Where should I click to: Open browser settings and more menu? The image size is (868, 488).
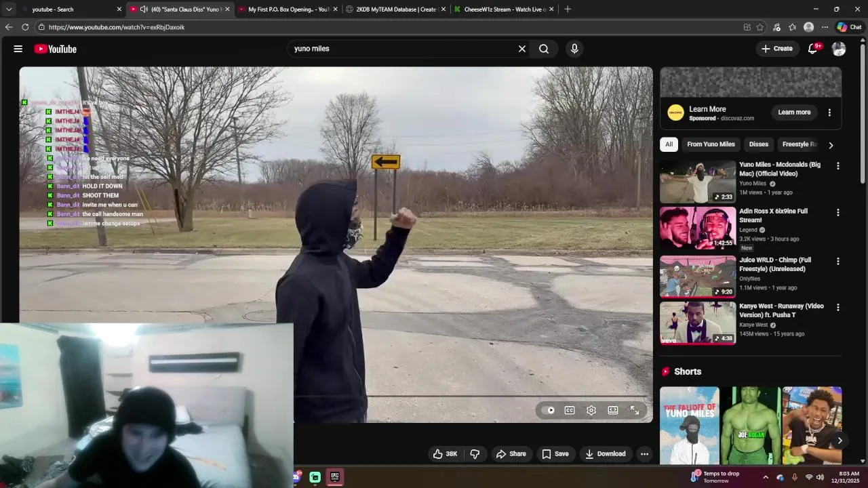825,27
